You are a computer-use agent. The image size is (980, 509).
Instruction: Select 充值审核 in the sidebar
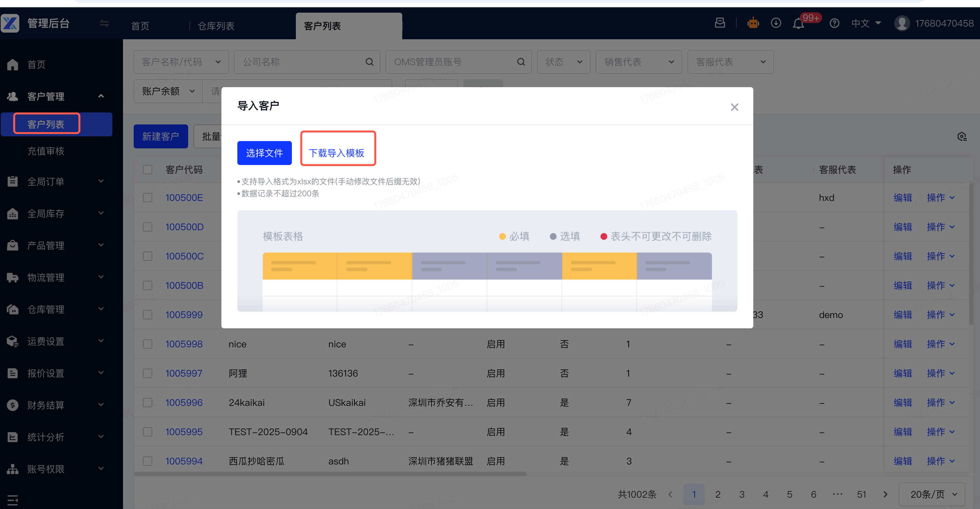46,151
